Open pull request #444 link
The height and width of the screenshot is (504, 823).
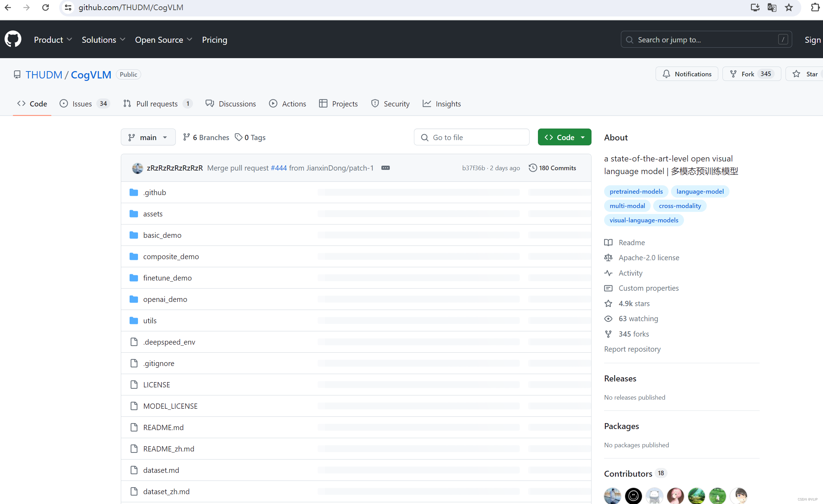(x=279, y=168)
